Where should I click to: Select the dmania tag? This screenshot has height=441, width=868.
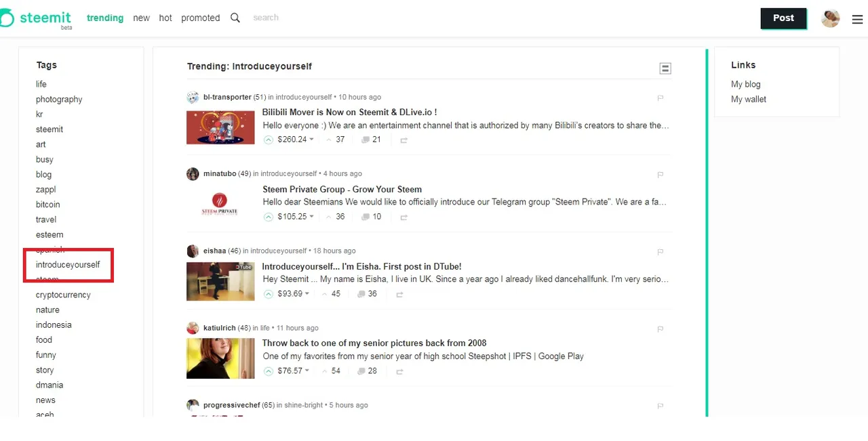pos(50,385)
